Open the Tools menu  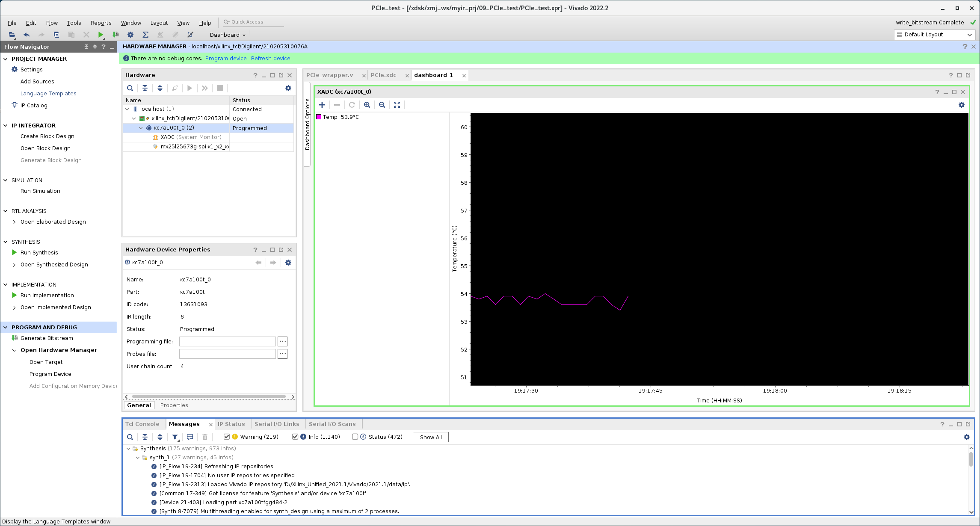[x=74, y=23]
